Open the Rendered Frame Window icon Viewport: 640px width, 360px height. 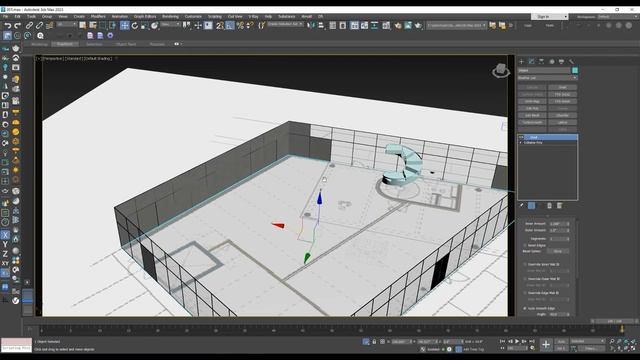(408, 26)
